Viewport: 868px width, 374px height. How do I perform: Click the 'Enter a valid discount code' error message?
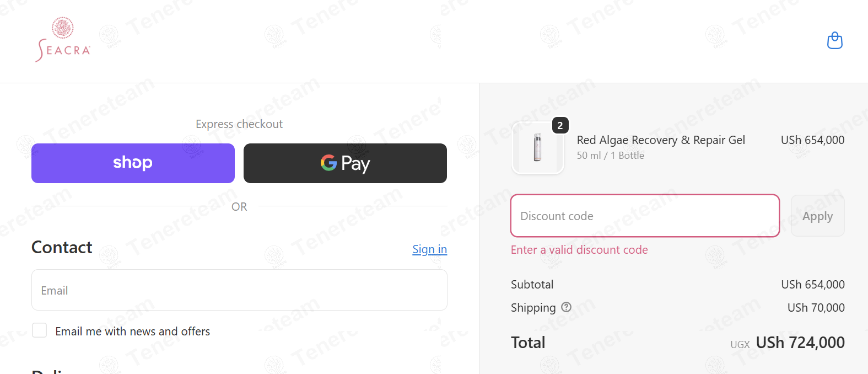579,250
